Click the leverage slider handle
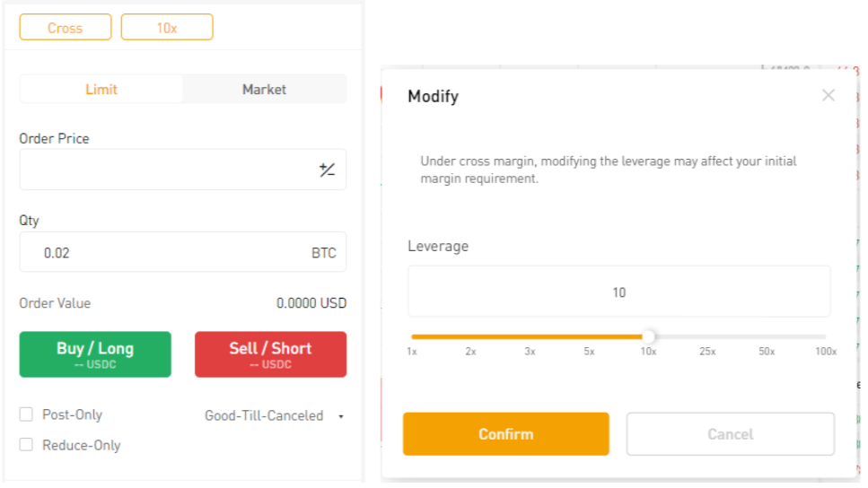This screenshot has width=868, height=488. (x=648, y=336)
